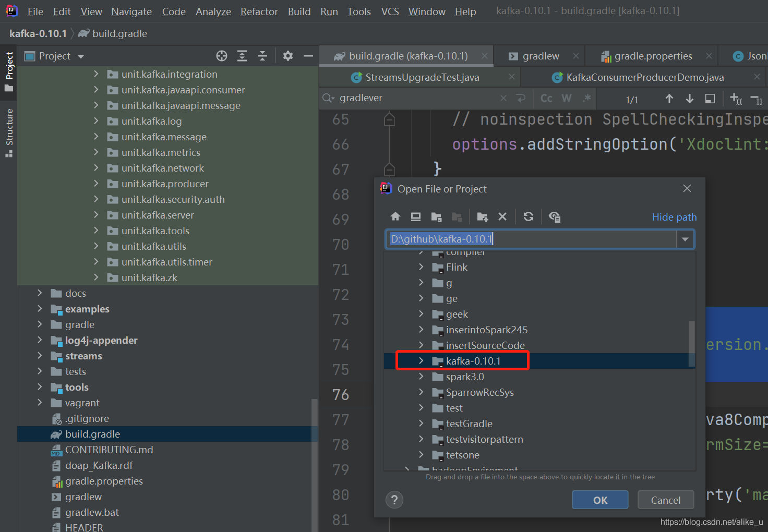Go to previous search occurrence arrow

[x=669, y=99]
